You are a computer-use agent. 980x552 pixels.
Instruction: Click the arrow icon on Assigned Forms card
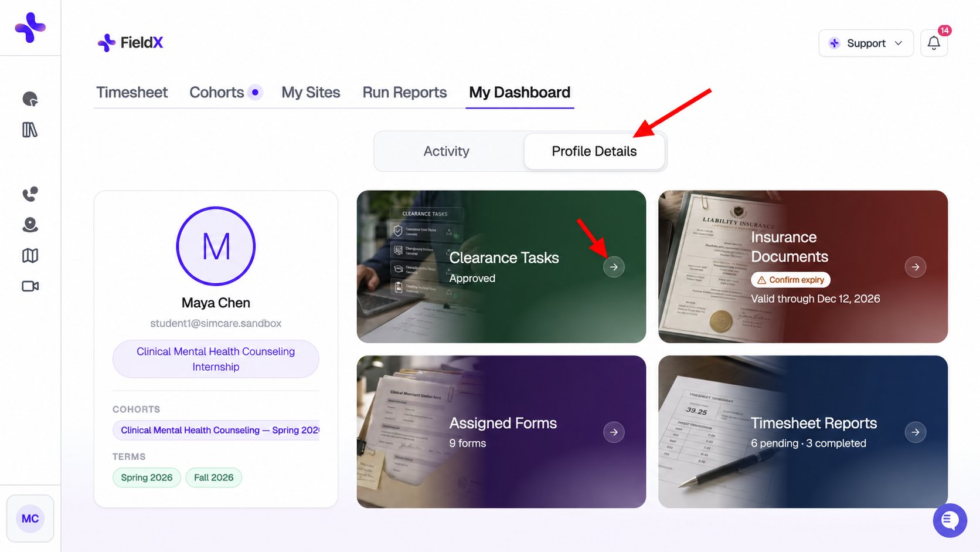click(x=614, y=432)
